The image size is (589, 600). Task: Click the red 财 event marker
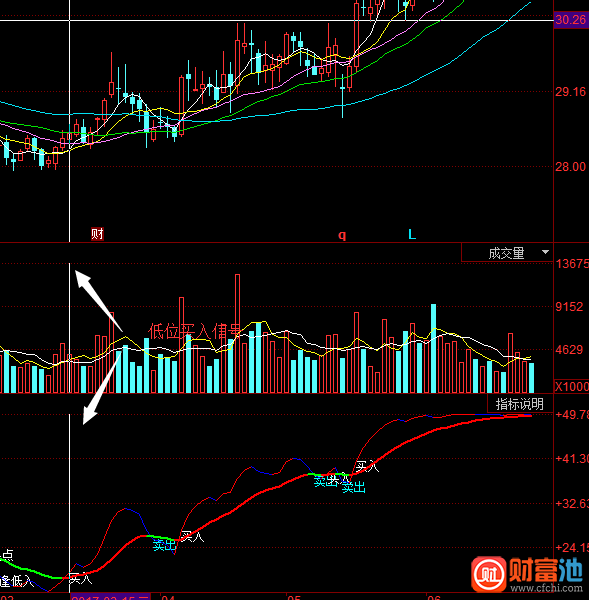(97, 233)
